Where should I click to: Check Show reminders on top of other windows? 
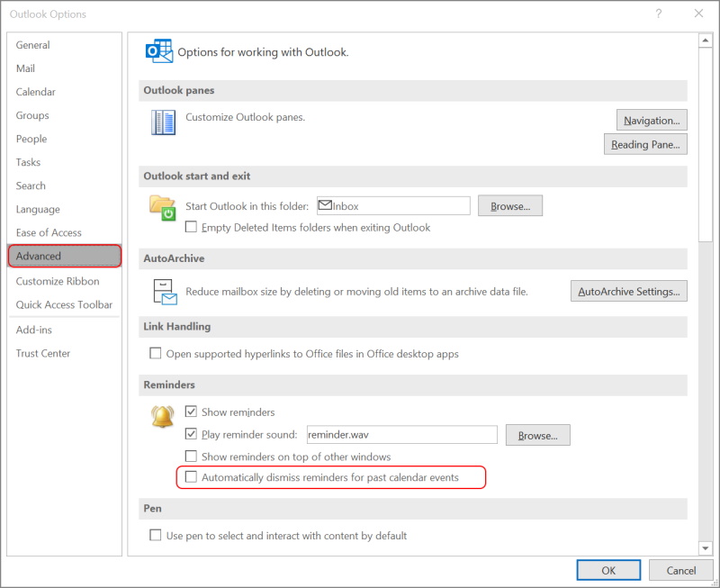click(191, 457)
